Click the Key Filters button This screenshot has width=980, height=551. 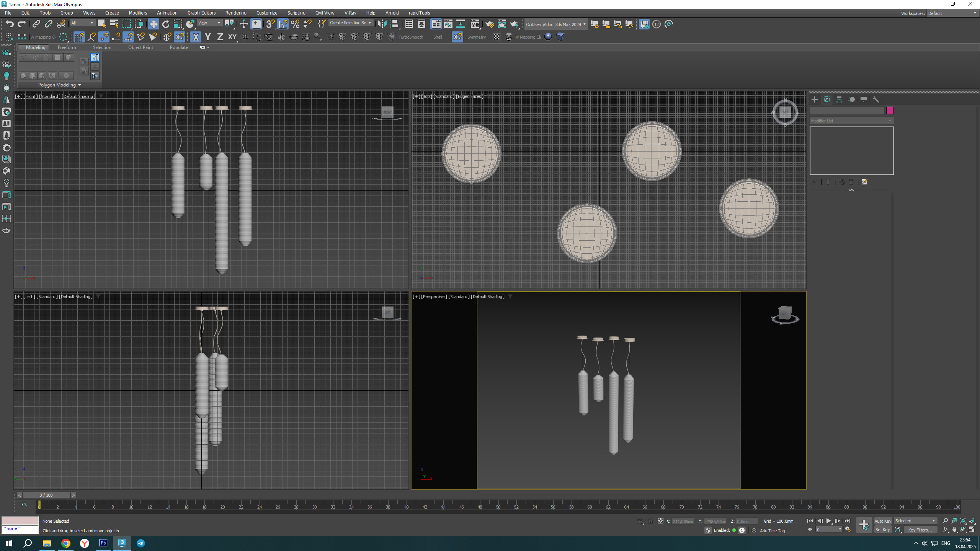(x=920, y=530)
